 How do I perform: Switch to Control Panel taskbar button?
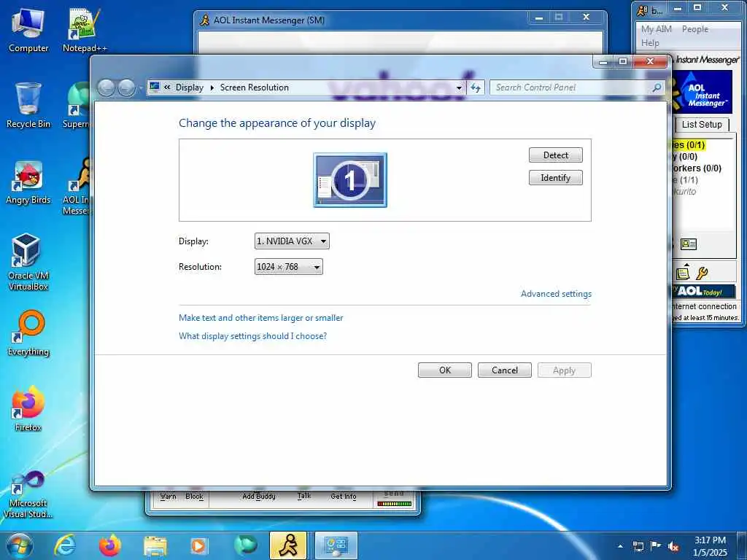click(336, 545)
